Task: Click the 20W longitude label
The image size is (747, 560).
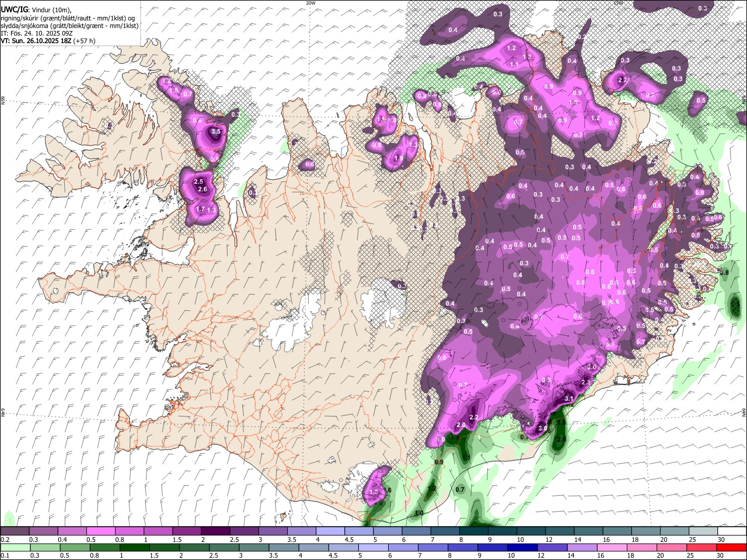Action: [310, 3]
